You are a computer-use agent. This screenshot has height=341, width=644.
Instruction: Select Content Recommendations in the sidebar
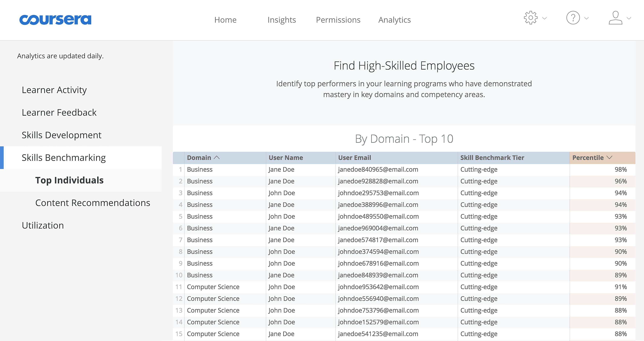pos(93,203)
